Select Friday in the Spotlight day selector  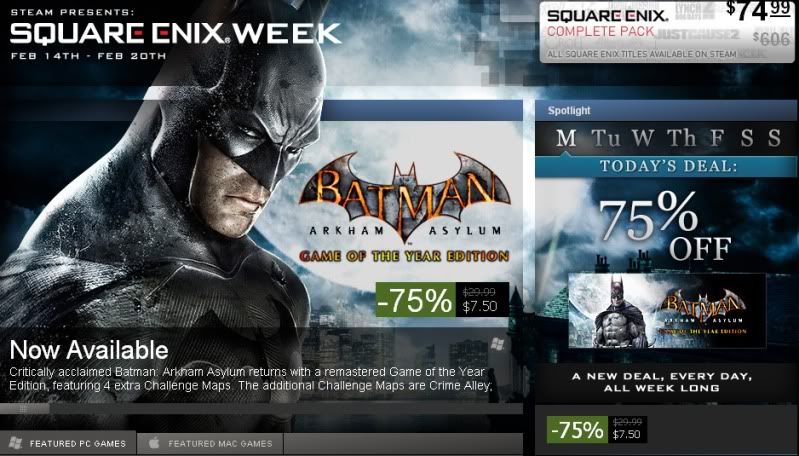(x=717, y=138)
